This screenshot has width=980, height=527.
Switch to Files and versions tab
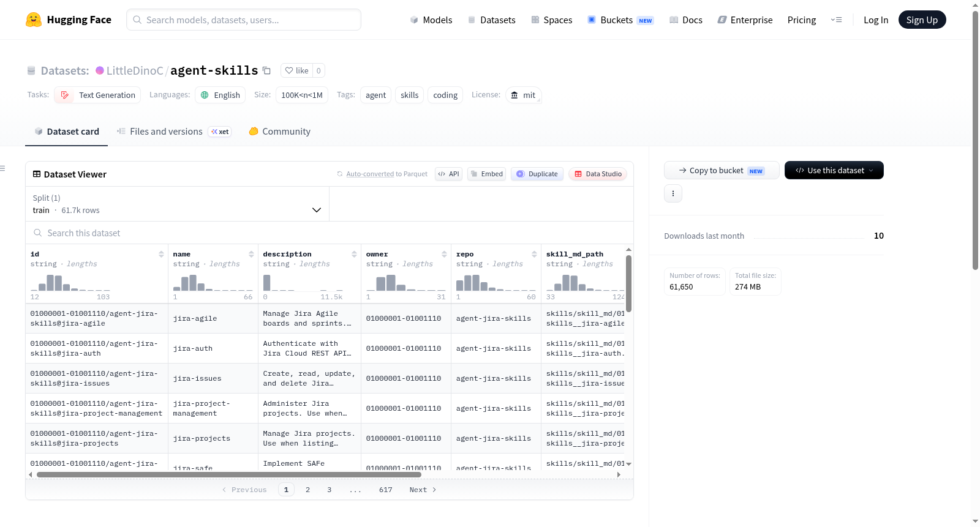tap(174, 131)
